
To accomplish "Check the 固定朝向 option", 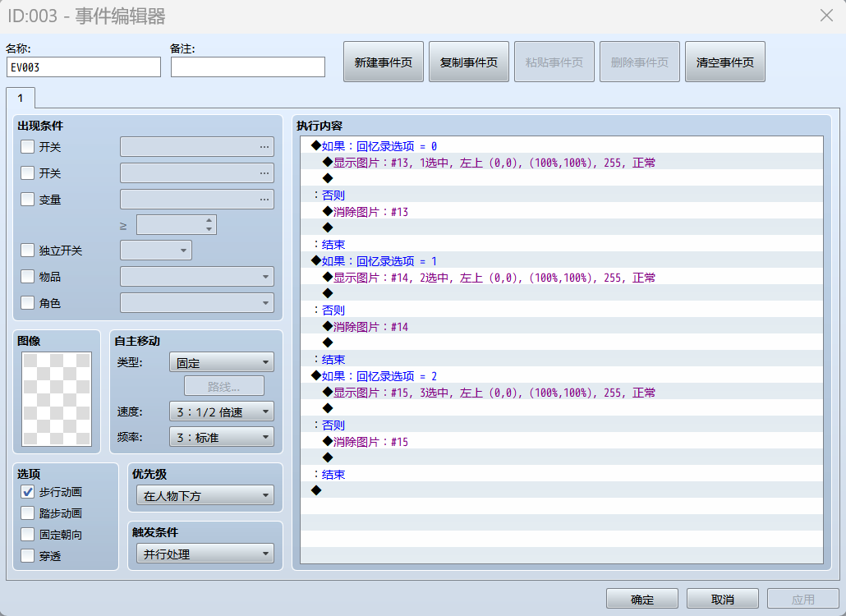I will [27, 535].
